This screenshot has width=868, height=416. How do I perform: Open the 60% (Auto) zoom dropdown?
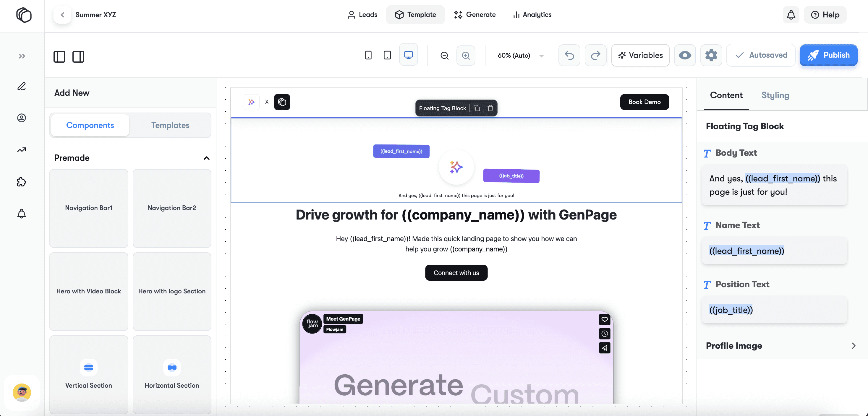click(521, 56)
